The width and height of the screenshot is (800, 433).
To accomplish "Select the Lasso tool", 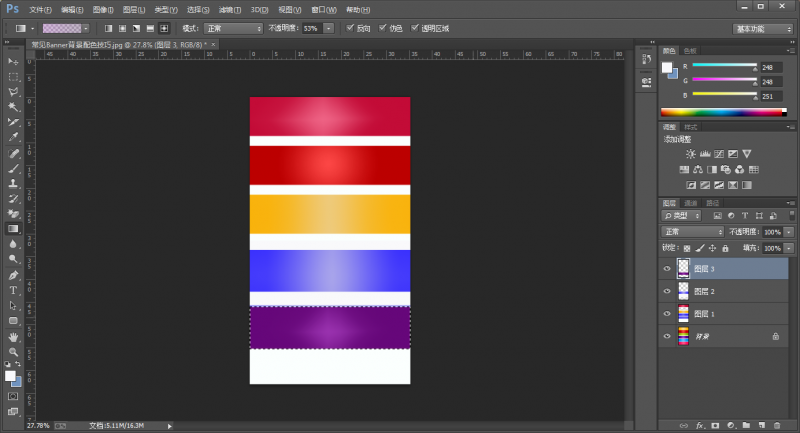I will click(14, 91).
